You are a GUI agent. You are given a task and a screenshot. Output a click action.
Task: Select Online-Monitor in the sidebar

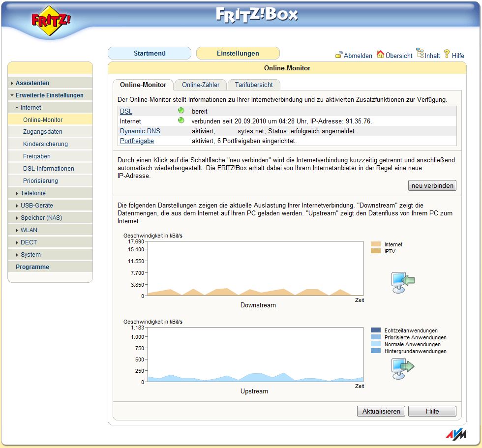[x=43, y=119]
